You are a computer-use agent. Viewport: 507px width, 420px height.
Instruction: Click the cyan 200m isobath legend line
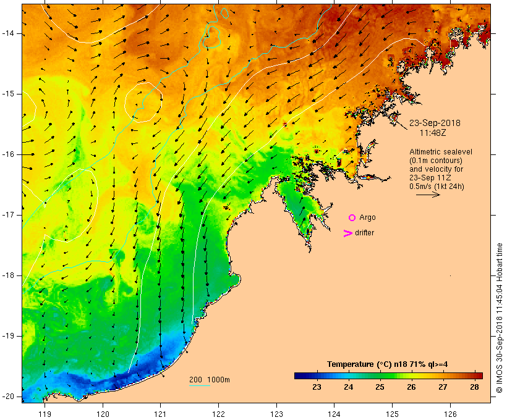pyautogui.click(x=200, y=385)
